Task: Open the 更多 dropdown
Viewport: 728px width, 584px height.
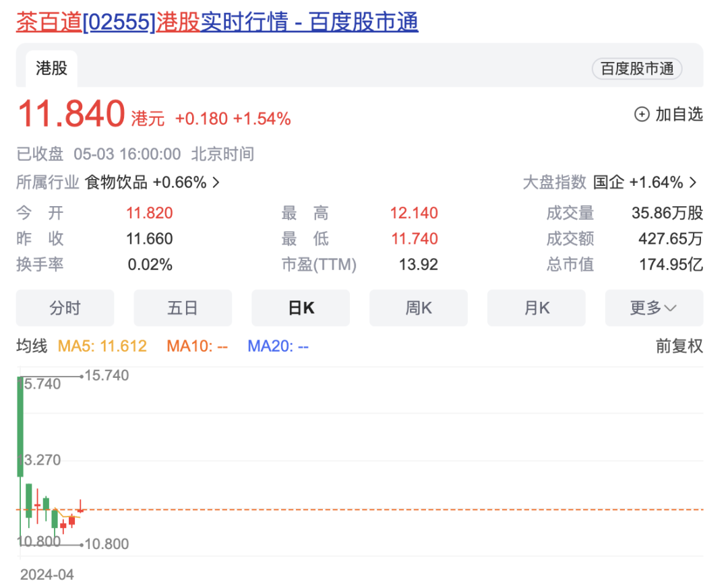Action: tap(654, 308)
